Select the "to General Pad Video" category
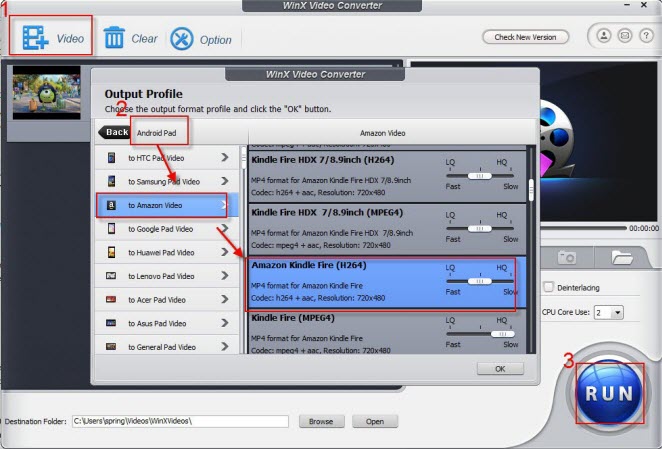Screen dimensions: 662x449 (x=167, y=346)
